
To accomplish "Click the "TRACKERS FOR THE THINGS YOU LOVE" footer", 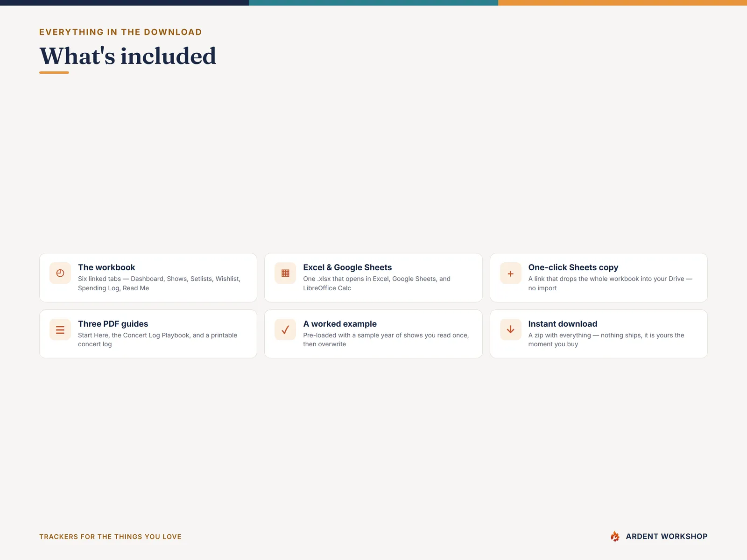I will tap(110, 537).
